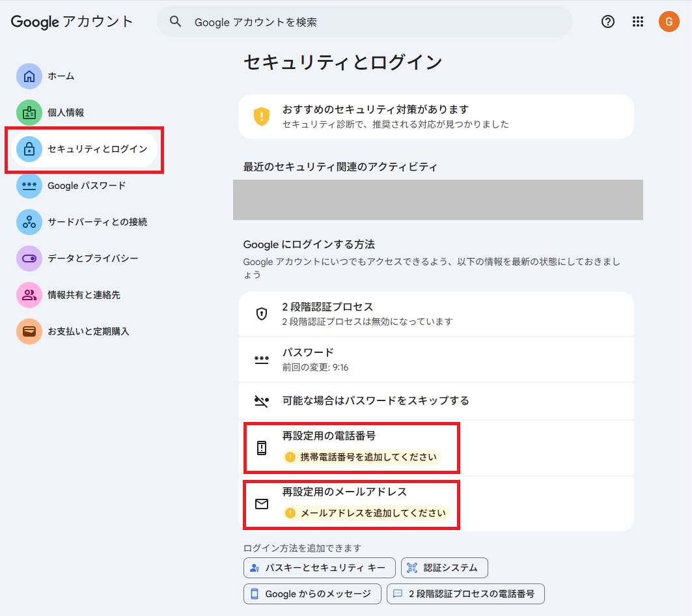Click the Help question mark icon

pyautogui.click(x=607, y=21)
